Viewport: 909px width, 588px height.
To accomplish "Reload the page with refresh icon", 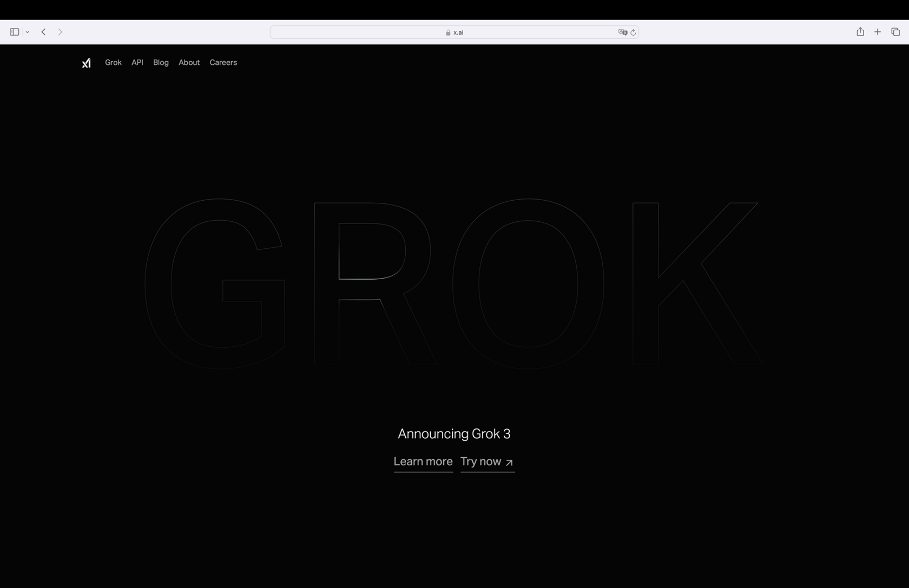I will point(633,32).
